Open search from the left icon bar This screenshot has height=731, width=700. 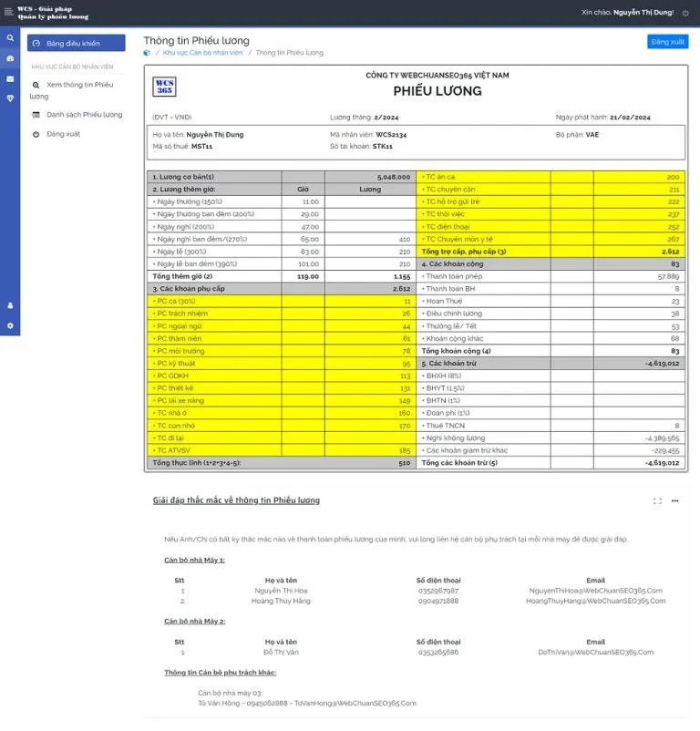pyautogui.click(x=10, y=38)
